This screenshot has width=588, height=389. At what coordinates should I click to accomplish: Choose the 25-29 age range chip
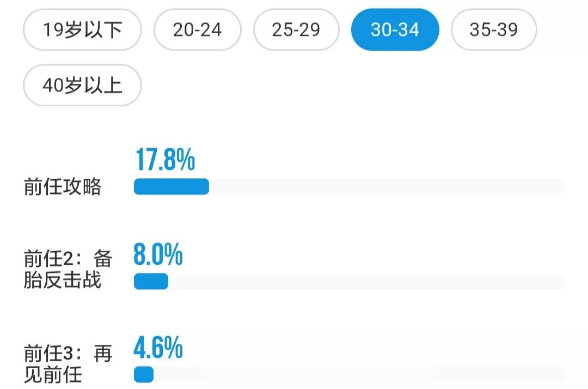[x=296, y=30]
